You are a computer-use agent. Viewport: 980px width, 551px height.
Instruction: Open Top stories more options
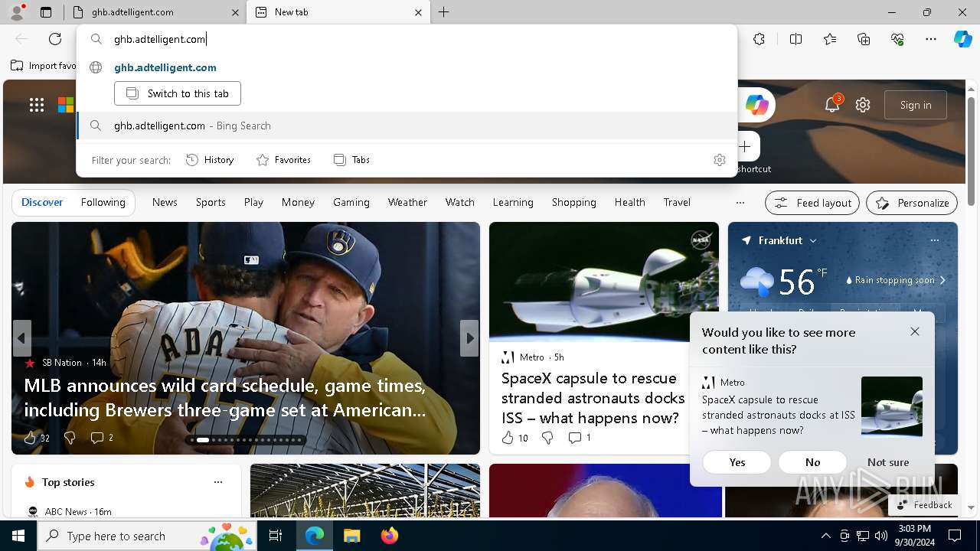coord(218,482)
